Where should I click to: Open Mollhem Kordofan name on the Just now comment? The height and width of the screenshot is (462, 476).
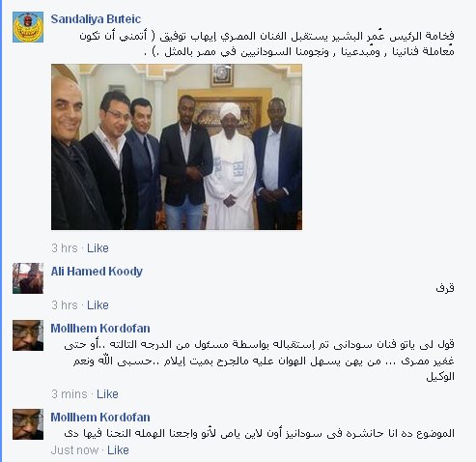pyautogui.click(x=100, y=418)
